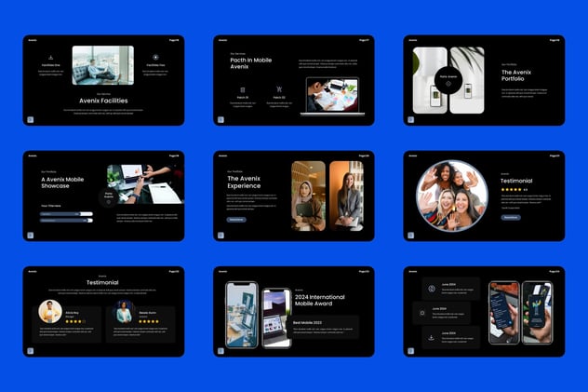Image resolution: width=588 pixels, height=392 pixels.
Task: Click the shopping cart icon above Patch 02
Action: tap(279, 89)
